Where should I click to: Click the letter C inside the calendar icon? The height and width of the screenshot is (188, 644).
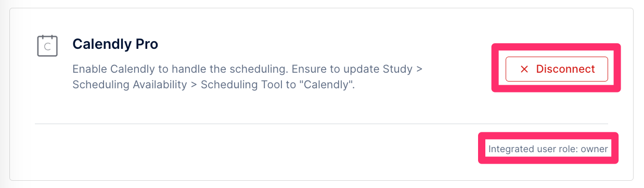(47, 48)
